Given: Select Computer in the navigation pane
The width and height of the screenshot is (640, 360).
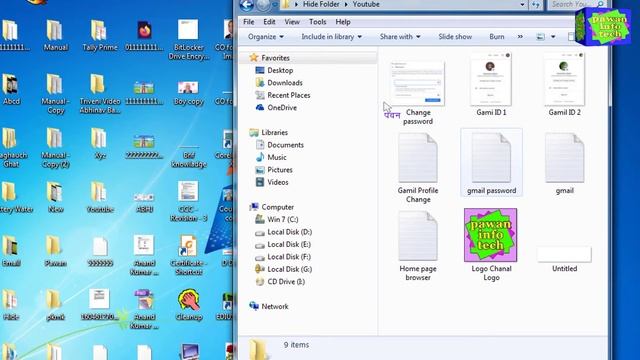Looking at the screenshot, I should click(277, 207).
